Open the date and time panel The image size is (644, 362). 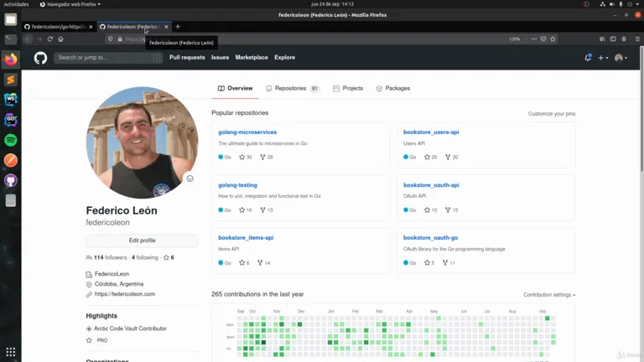tap(332, 4)
